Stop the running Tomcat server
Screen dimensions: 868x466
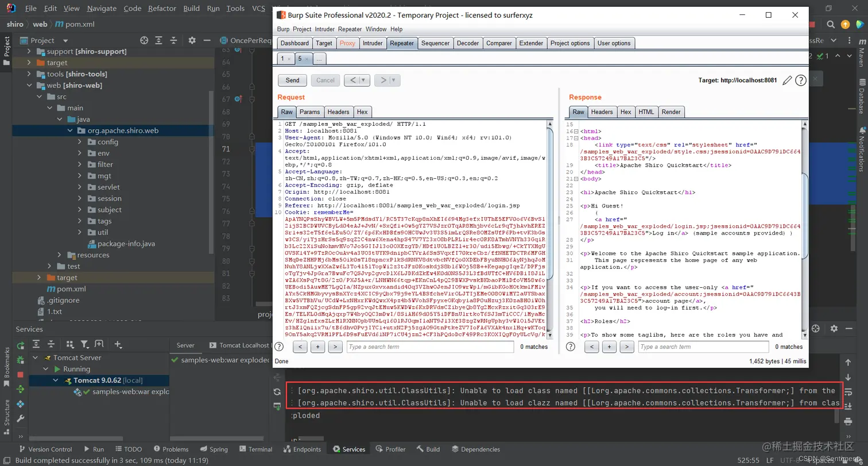click(x=21, y=375)
